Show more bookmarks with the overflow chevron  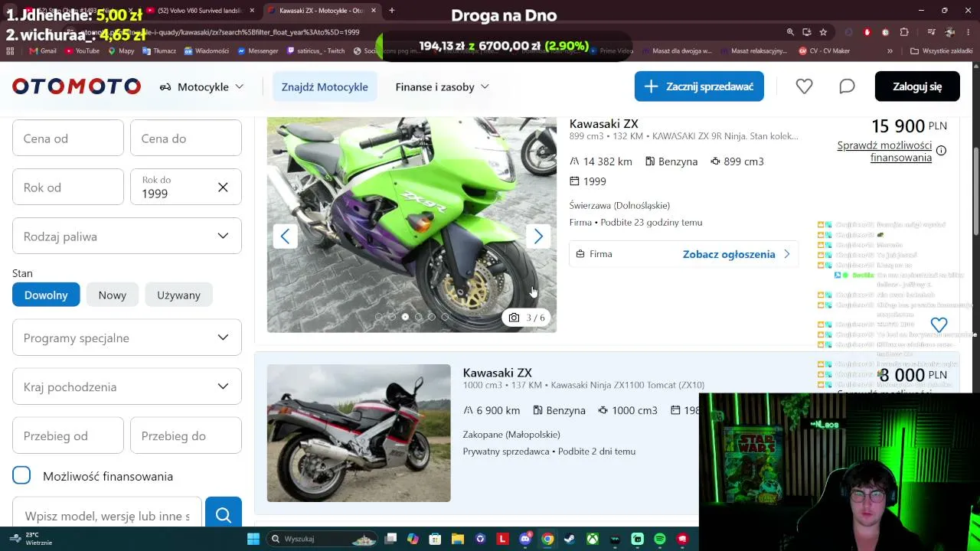pyautogui.click(x=890, y=51)
